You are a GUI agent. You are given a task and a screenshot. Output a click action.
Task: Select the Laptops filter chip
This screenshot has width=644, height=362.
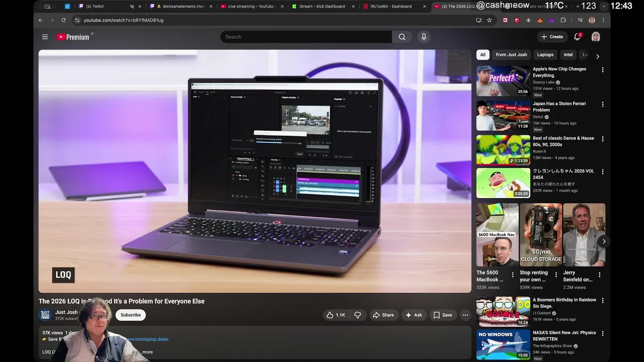545,55
